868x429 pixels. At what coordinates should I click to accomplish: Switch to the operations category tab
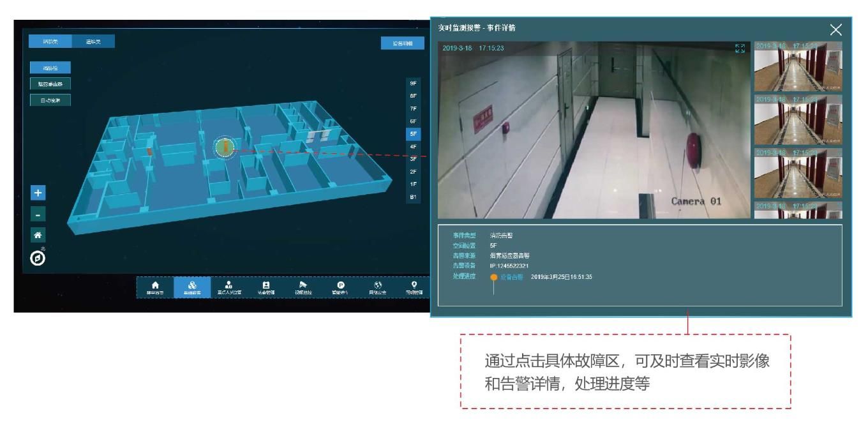pos(92,42)
